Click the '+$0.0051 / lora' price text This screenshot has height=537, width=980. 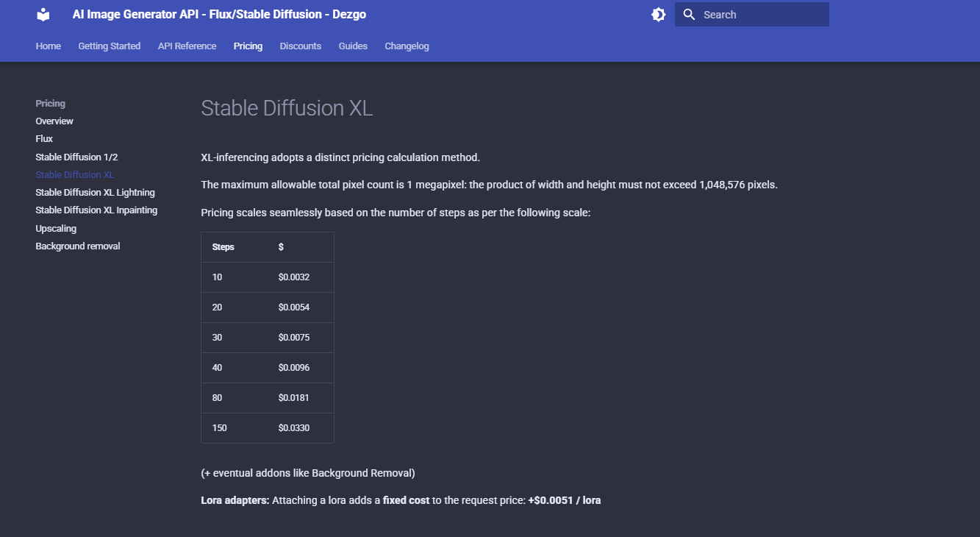click(565, 500)
